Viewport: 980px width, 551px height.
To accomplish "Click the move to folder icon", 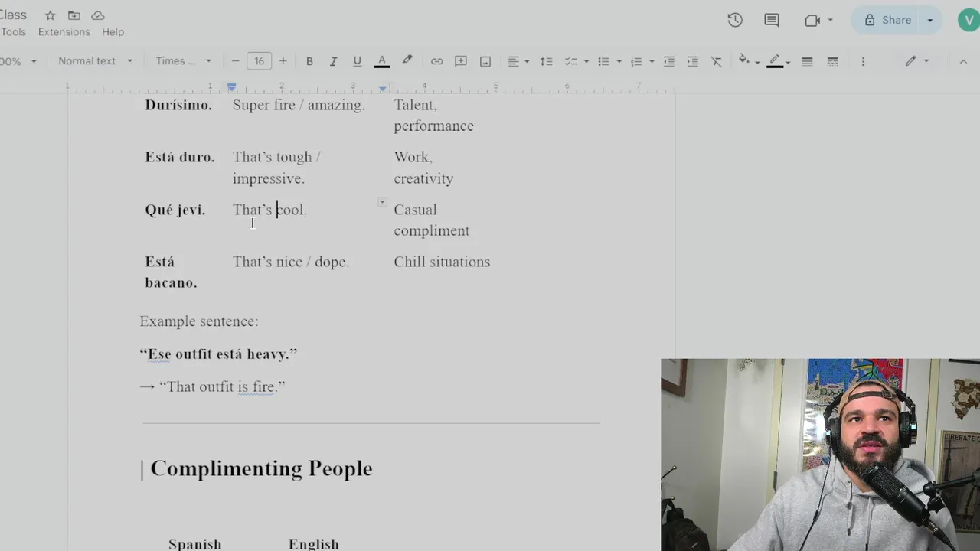I will tap(73, 15).
